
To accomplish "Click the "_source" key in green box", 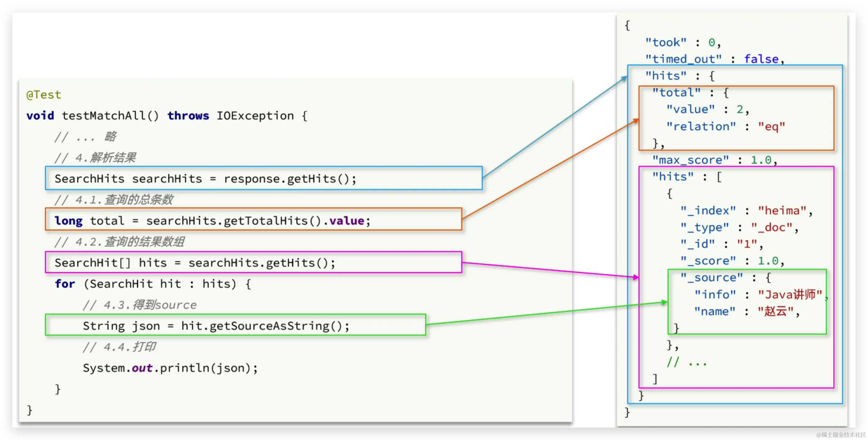I will pyautogui.click(x=712, y=277).
